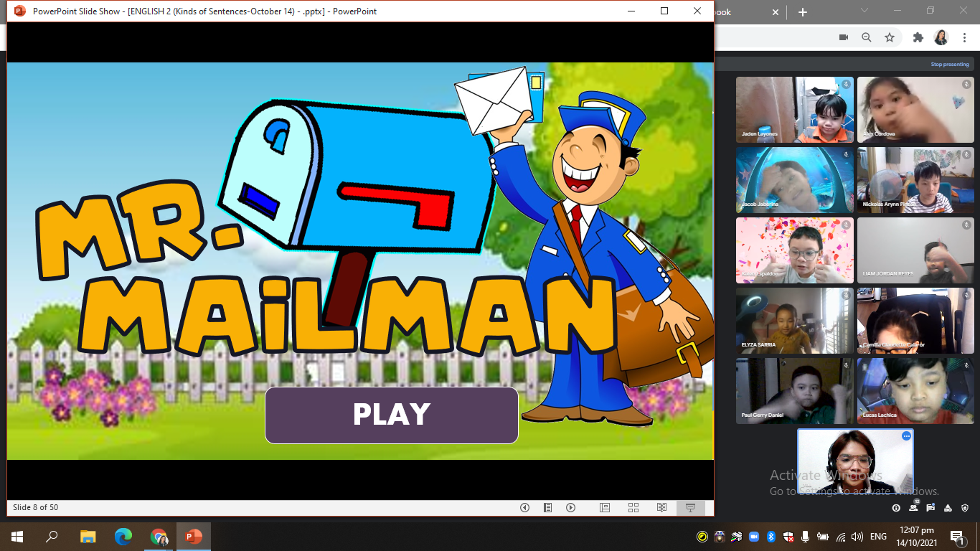Viewport: 980px width, 551px height.
Task: Open the Chrome Extensions puzzle icon
Action: click(918, 37)
